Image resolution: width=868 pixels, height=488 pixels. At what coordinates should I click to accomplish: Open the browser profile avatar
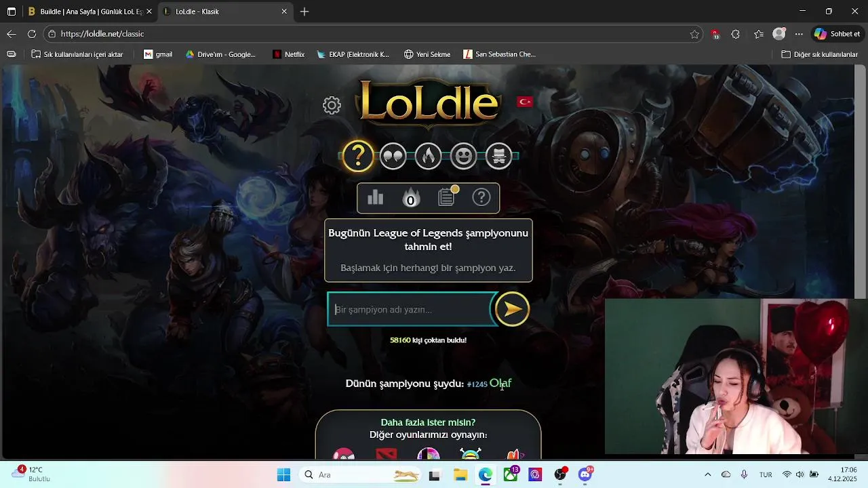(779, 34)
